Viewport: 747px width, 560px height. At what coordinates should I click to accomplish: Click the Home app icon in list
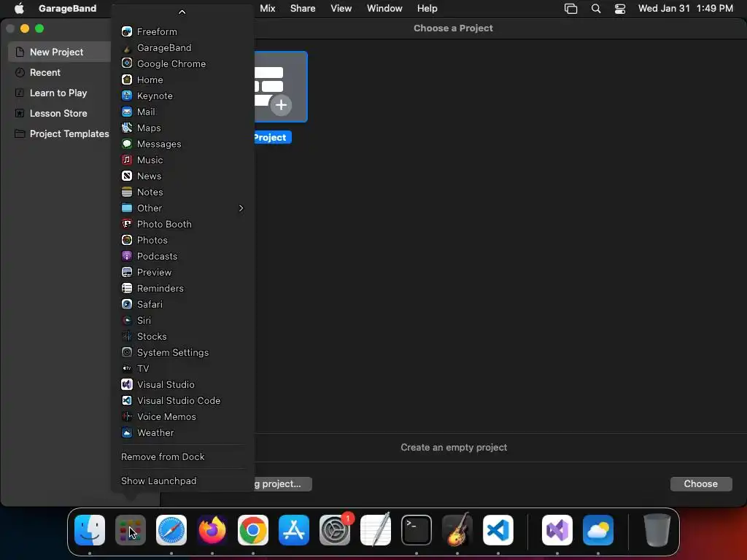127,79
